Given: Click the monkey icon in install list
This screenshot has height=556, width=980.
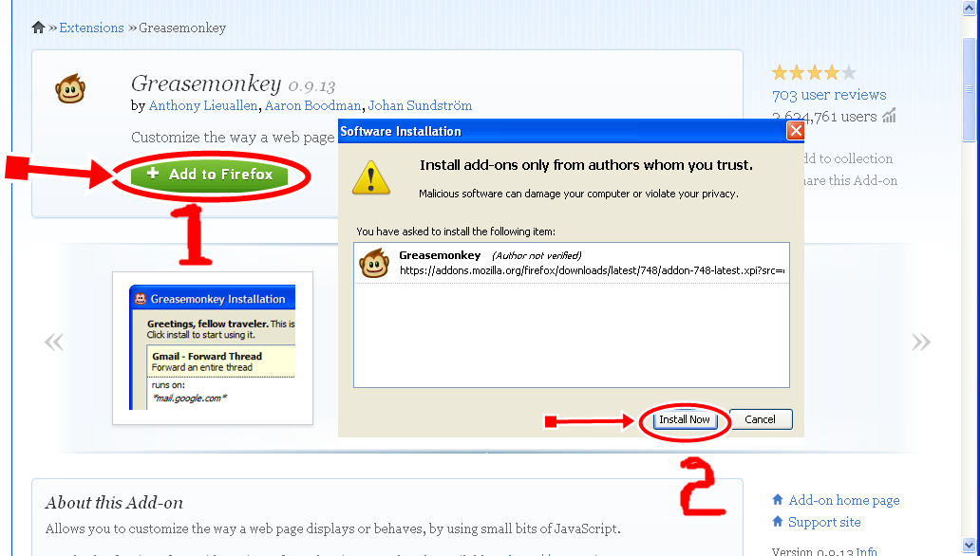Looking at the screenshot, I should (374, 263).
